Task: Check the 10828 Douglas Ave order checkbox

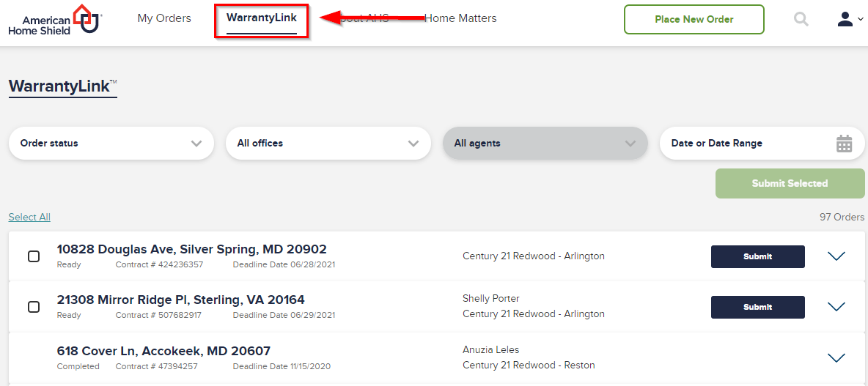Action: pos(34,256)
